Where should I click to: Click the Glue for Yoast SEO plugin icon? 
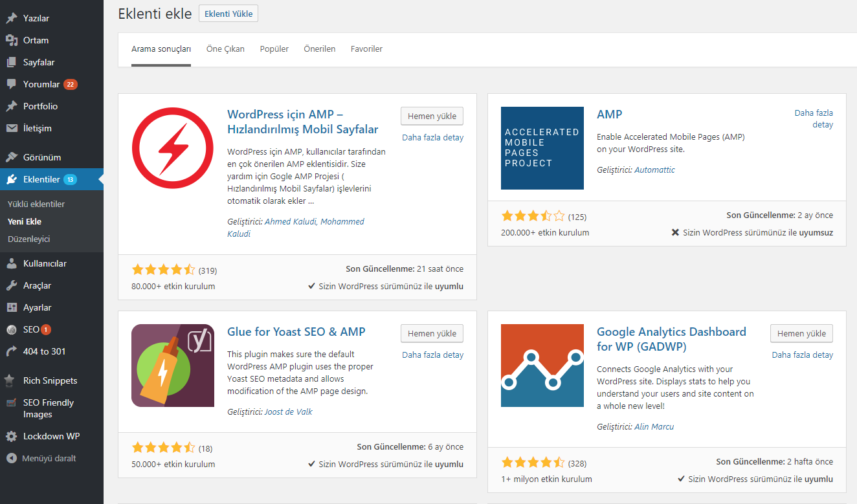[173, 366]
